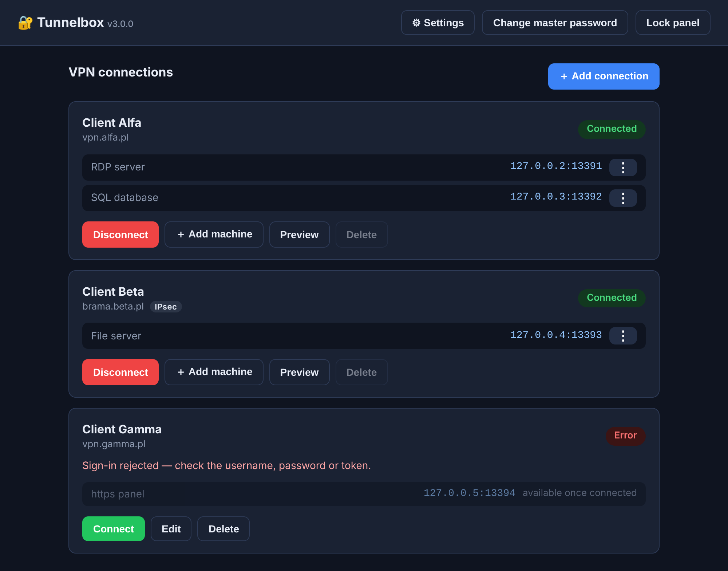Select the SQL database row label
The width and height of the screenshot is (728, 571).
point(124,198)
